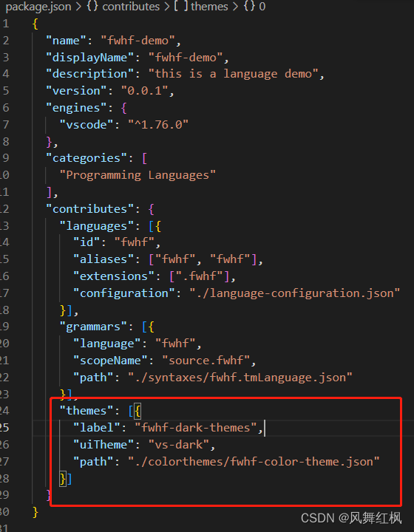Screen dimensions: 414x532
Task: Click the "displayName" key text
Action: click(x=89, y=58)
